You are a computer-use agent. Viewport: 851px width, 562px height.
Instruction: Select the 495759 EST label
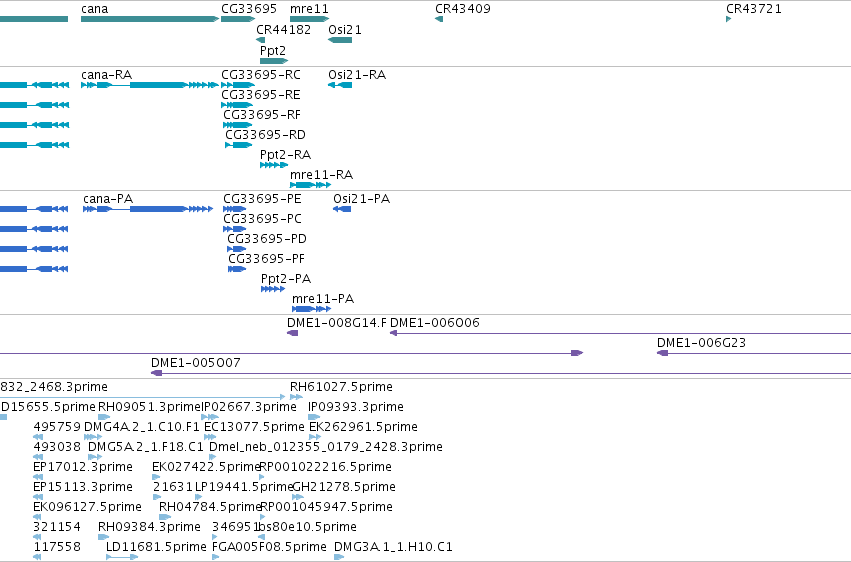pos(57,427)
